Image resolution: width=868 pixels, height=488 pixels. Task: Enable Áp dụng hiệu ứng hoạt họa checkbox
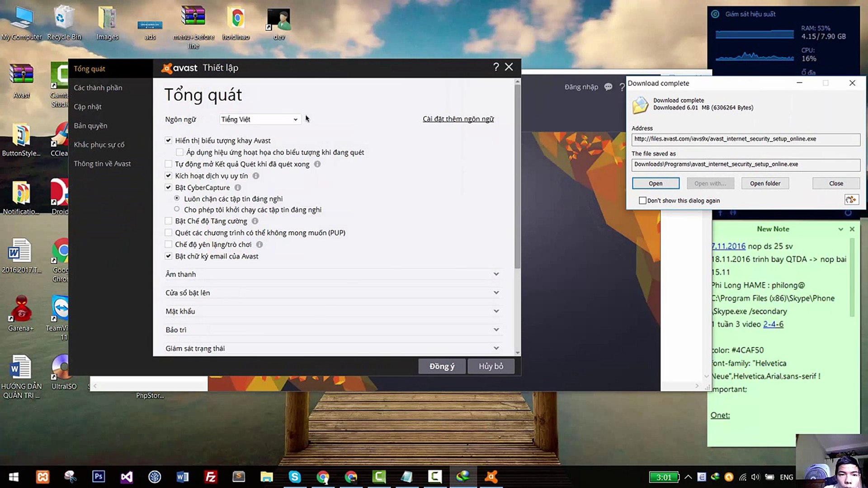180,152
